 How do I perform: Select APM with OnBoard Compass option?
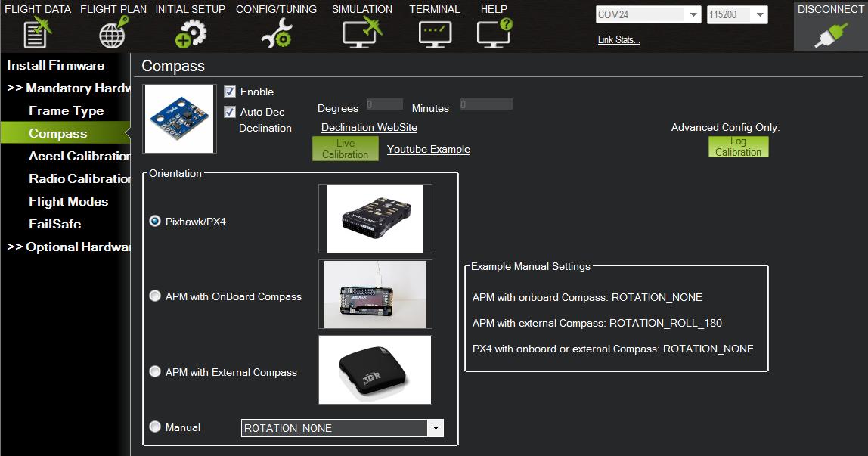[155, 296]
